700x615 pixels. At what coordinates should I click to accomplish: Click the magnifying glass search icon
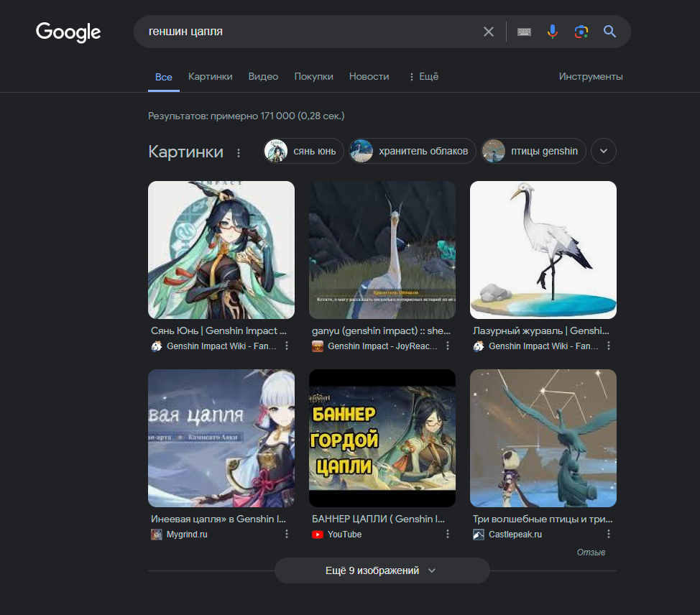609,31
